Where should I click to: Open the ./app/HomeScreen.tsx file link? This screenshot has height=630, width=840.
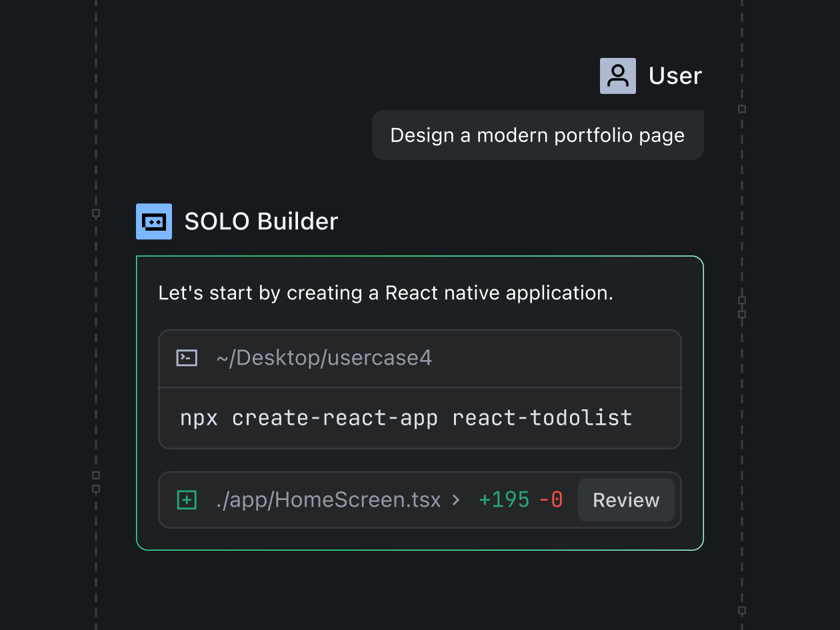tap(328, 500)
